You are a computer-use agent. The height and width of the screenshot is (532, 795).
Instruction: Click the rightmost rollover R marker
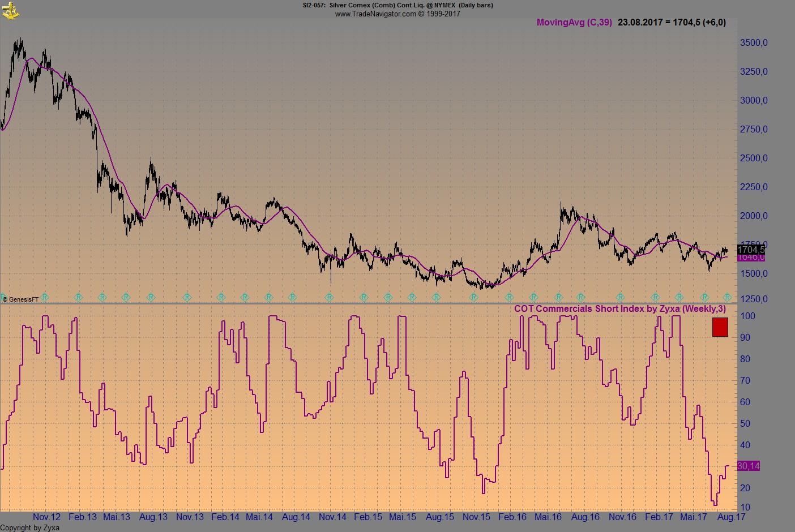[727, 297]
